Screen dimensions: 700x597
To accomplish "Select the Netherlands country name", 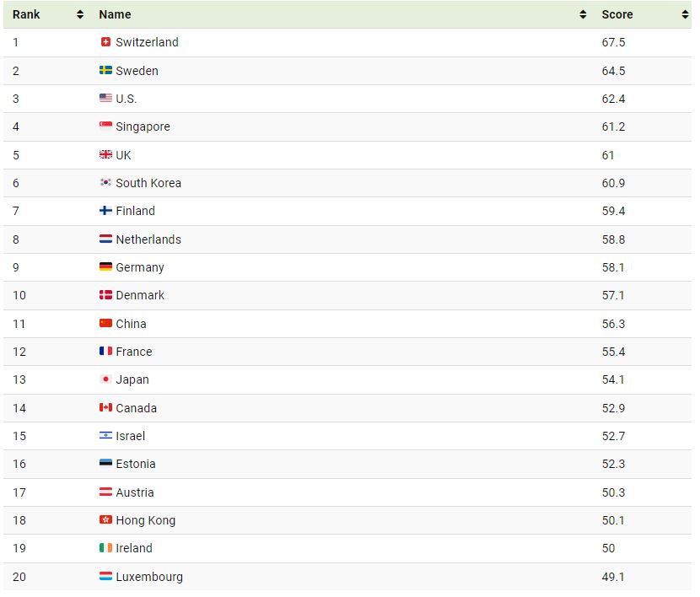I will [x=148, y=239].
